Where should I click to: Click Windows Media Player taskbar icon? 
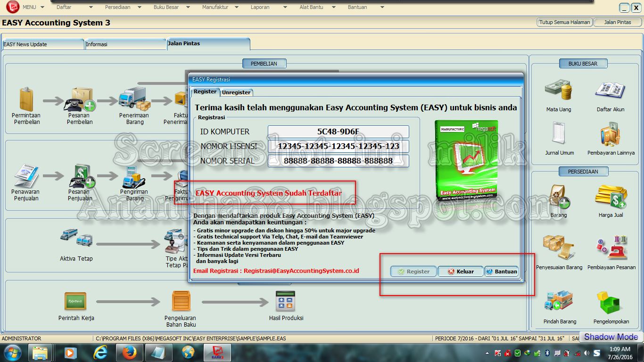tap(70, 353)
